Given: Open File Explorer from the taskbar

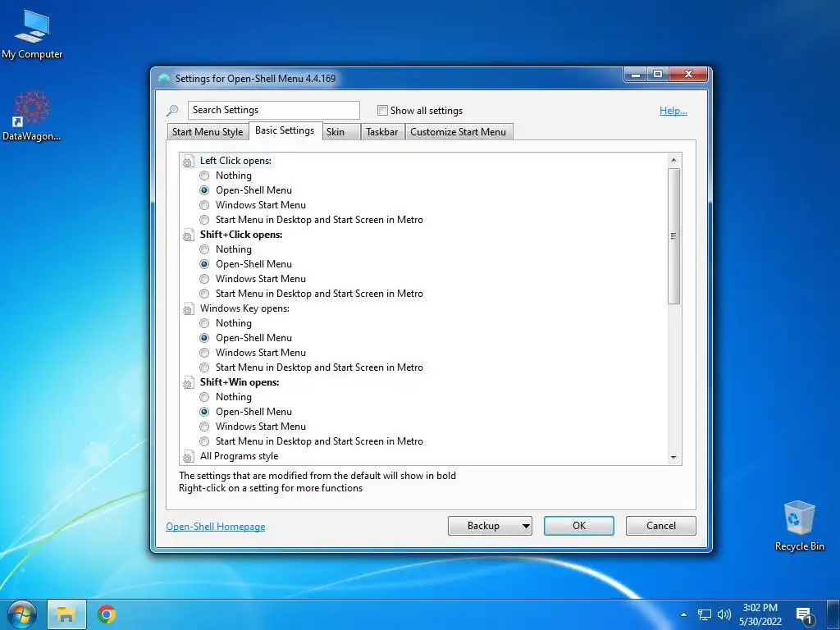Looking at the screenshot, I should 66,614.
